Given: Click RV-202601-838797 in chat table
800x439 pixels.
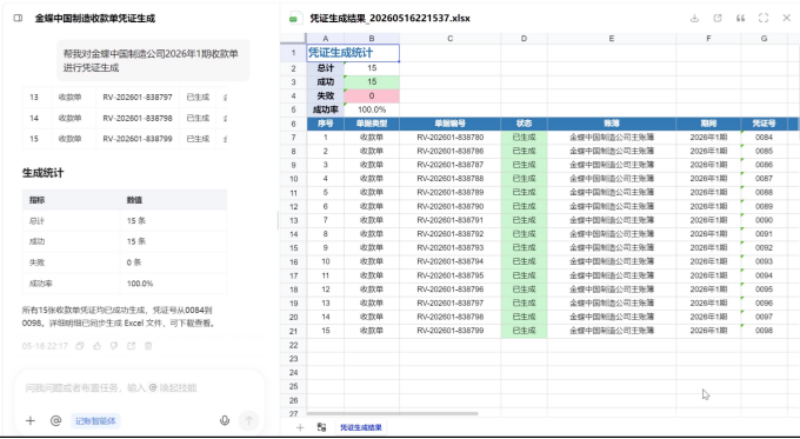Looking at the screenshot, I should coord(137,97).
